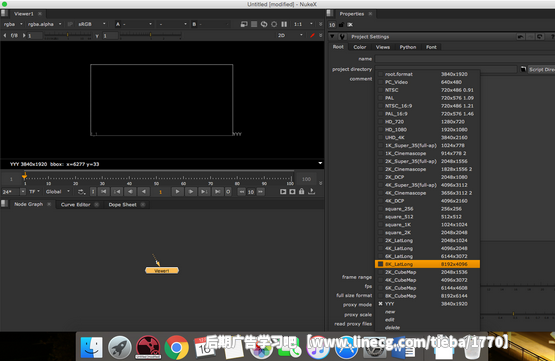Screen dimensions: 555x361
Task: Skip forward by 10 frames
Action: pyautogui.click(x=261, y=191)
